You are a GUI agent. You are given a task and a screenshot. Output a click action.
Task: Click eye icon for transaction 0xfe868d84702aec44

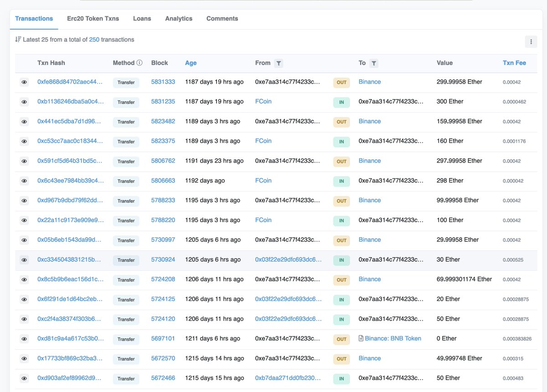[x=24, y=82]
